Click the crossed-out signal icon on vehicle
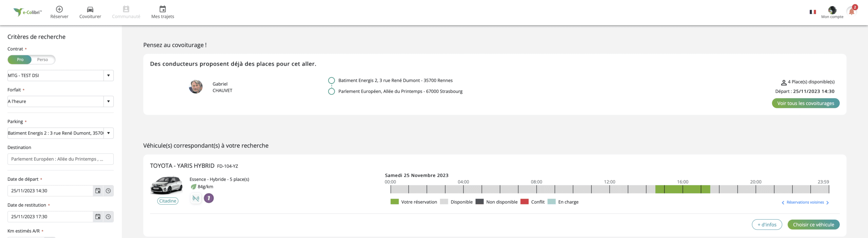This screenshot has width=868, height=238. (x=196, y=198)
